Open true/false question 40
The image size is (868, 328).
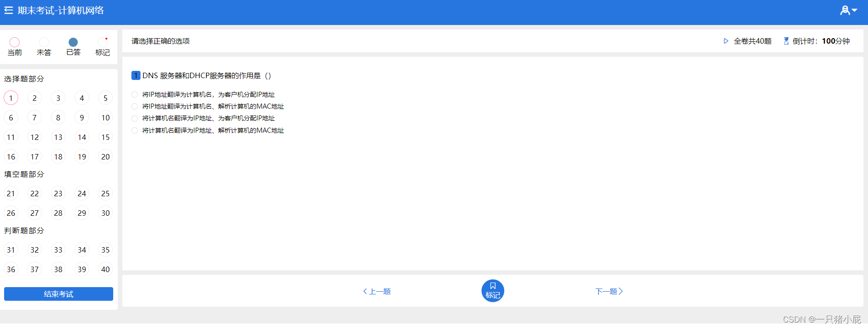[x=105, y=269]
